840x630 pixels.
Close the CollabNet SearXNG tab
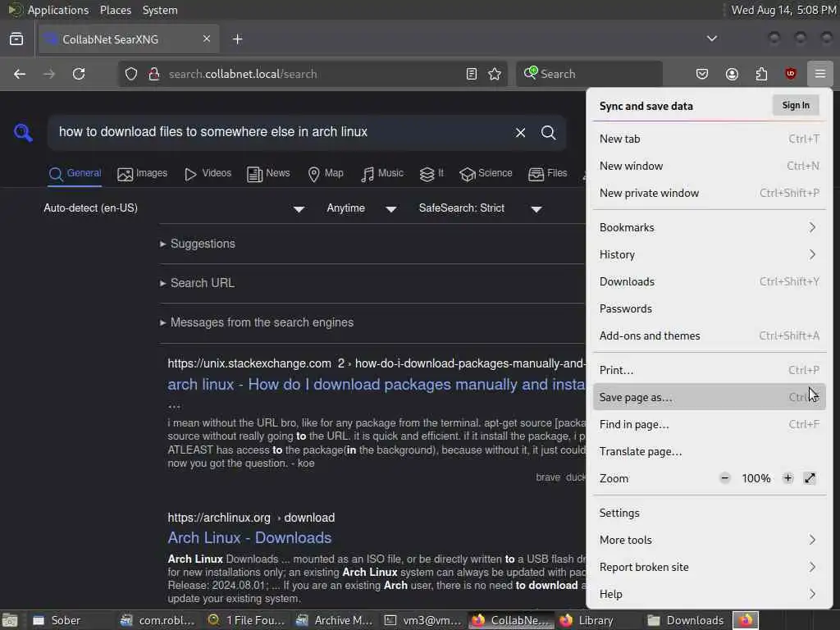point(206,39)
